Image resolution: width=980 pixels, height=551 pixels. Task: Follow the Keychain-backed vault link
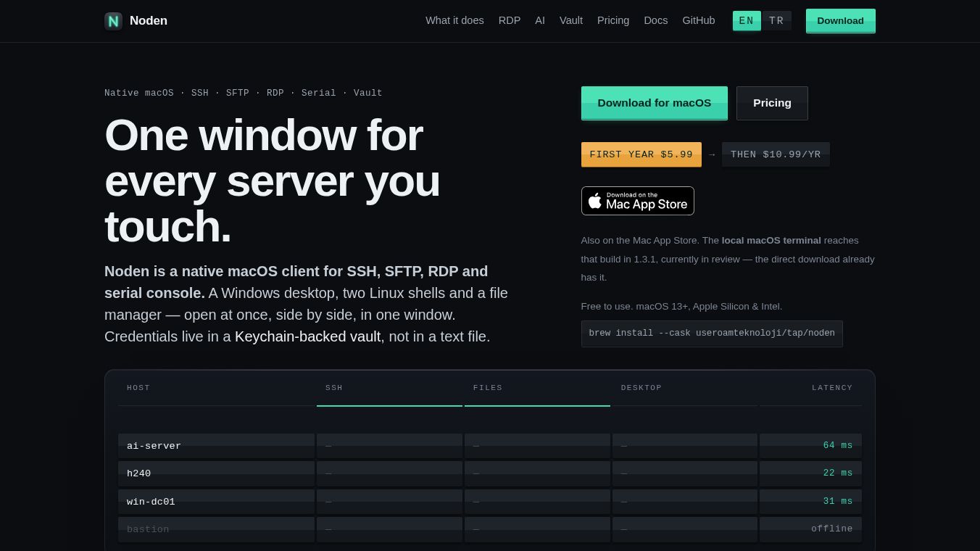(x=307, y=336)
